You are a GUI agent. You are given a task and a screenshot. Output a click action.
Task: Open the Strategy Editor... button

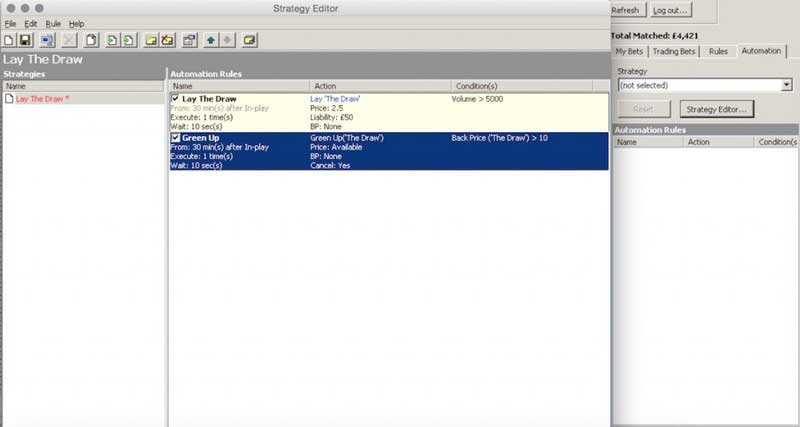point(717,109)
